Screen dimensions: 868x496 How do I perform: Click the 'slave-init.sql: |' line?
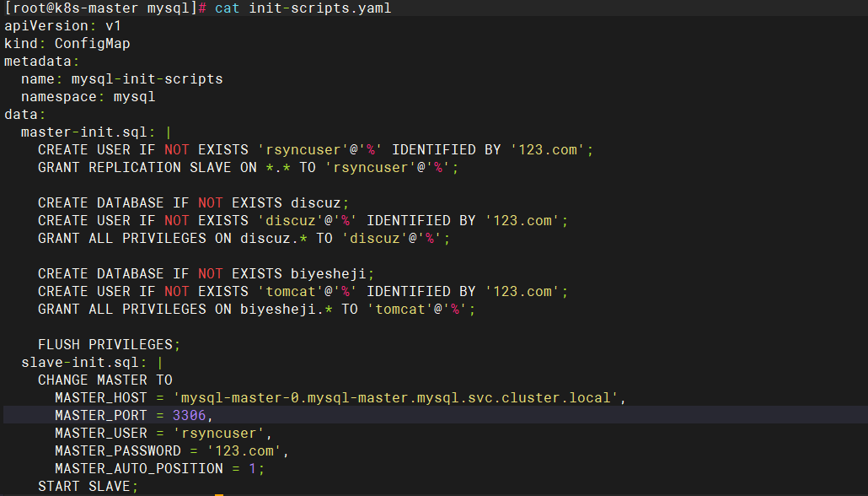93,363
